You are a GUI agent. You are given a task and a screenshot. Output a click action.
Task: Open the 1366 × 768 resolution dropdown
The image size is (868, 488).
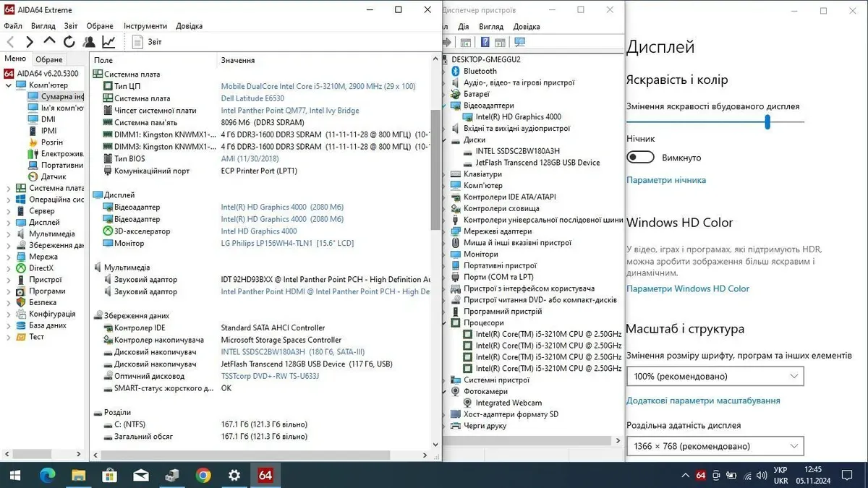[x=715, y=446]
